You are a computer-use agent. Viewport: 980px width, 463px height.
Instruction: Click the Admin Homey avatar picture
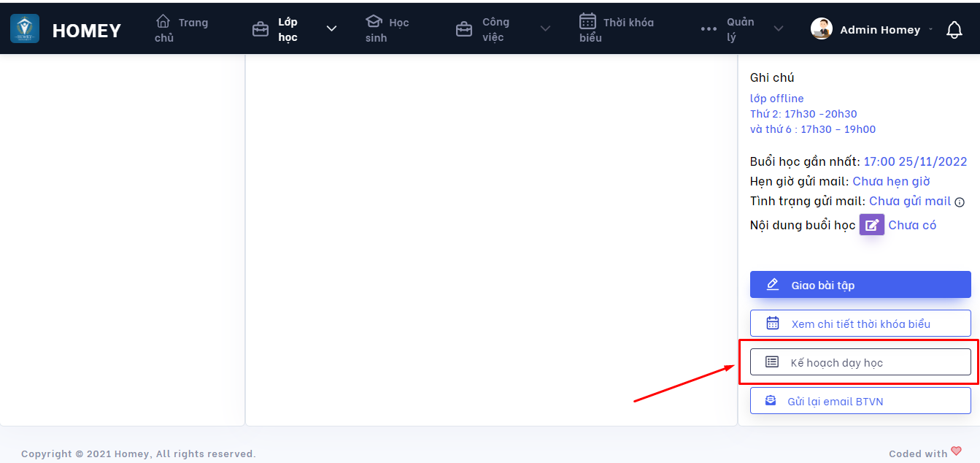click(822, 29)
